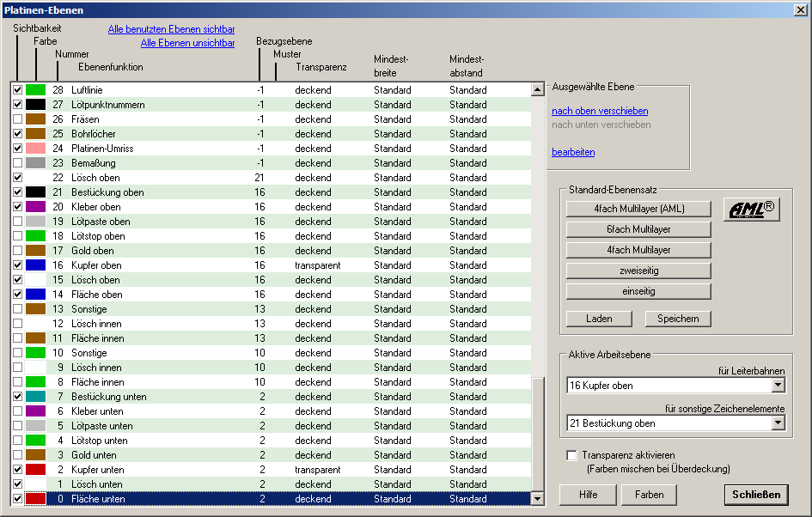Close the Platinen-Ebenen dialog
Viewport: 812px width, 517px height.
pyautogui.click(x=800, y=9)
